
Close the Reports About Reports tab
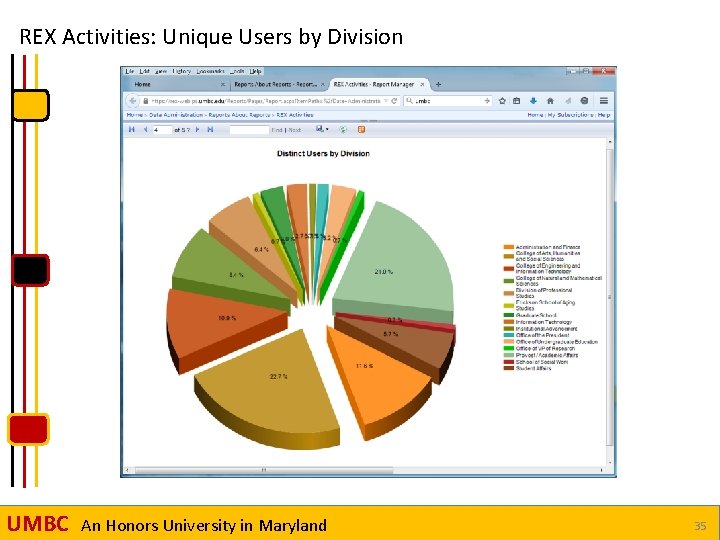point(323,84)
